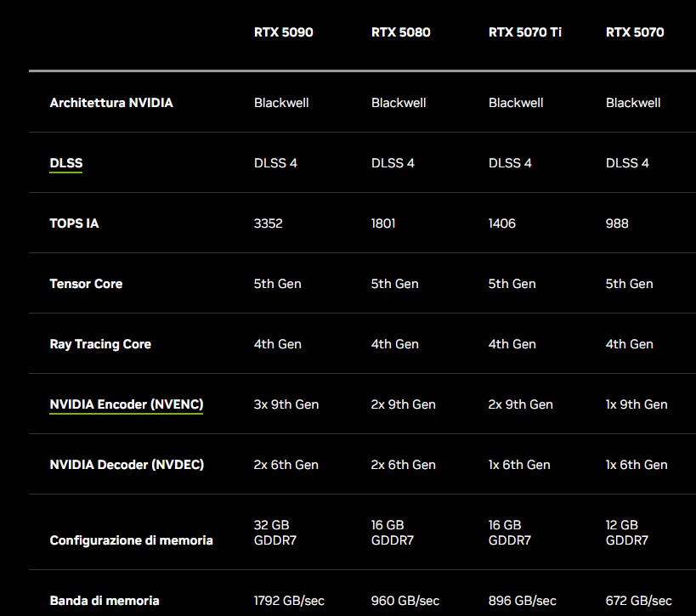Open the underlined DLSS link
Screen dimensions: 696x616
point(66,163)
